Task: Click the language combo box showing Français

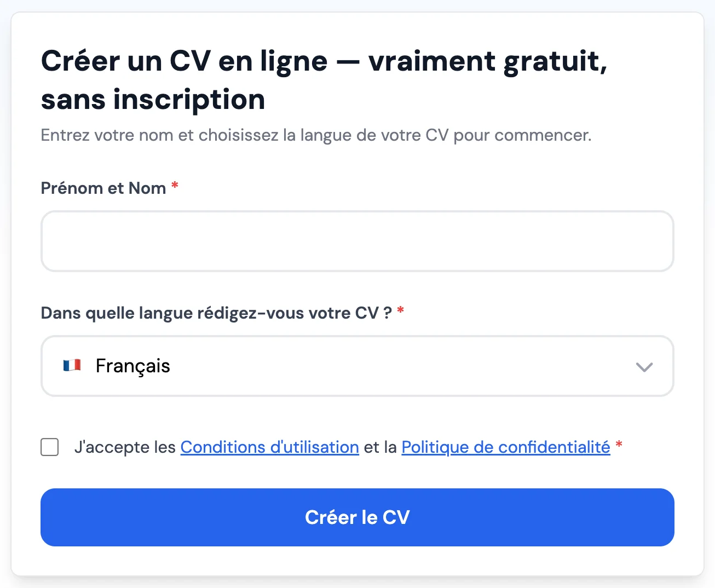Action: tap(357, 366)
